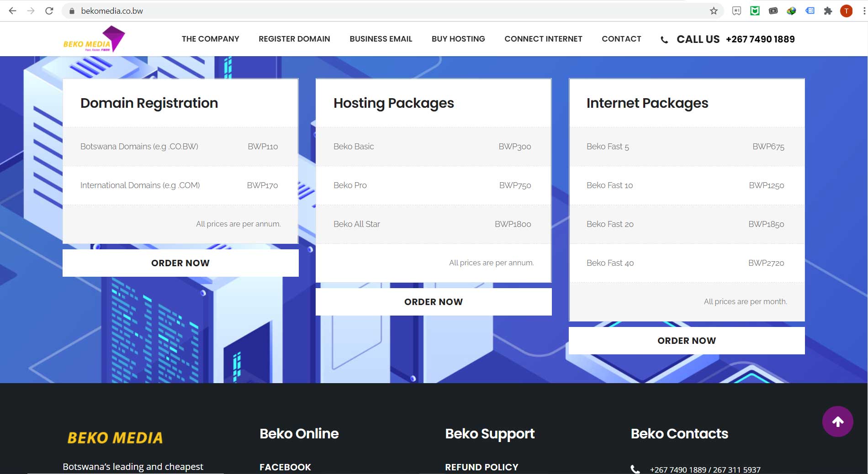Open the REFUND POLICY footer link
Screen dimensions: 868x474
point(482,467)
